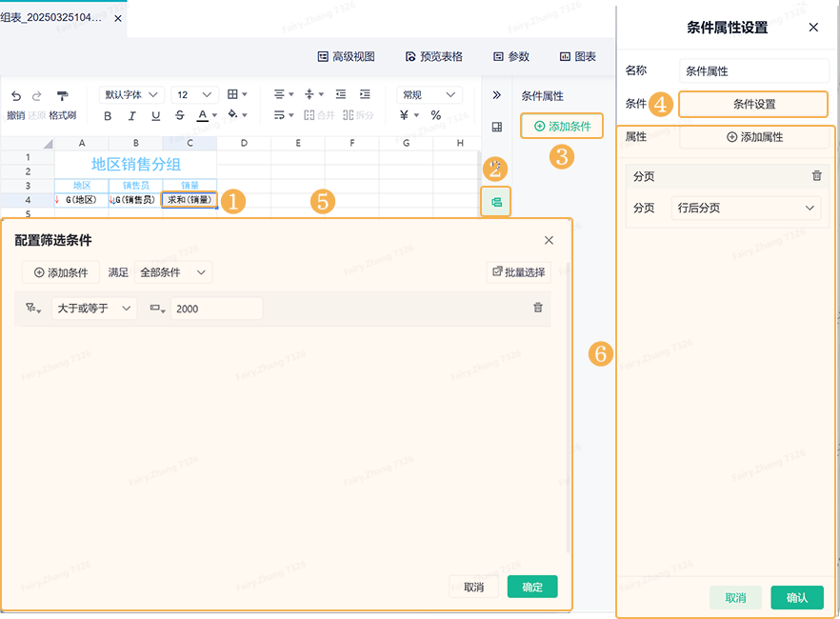Viewport: 840px width, 619px height.
Task: Click the green 添加条件 button in side panel
Action: (x=563, y=127)
